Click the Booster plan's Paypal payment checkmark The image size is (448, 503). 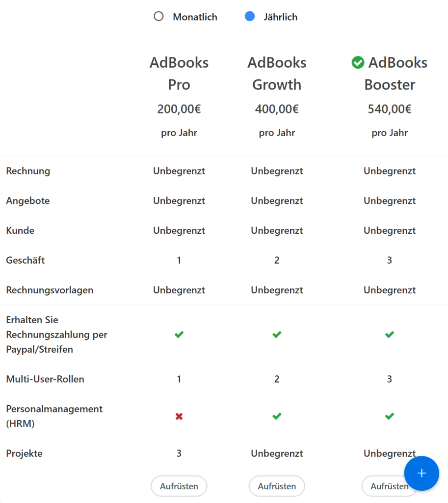click(x=390, y=335)
